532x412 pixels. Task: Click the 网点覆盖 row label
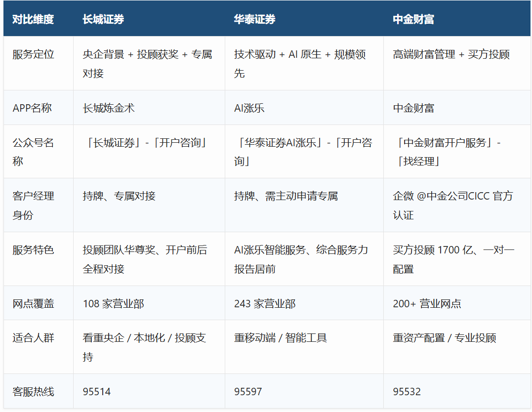click(x=39, y=303)
